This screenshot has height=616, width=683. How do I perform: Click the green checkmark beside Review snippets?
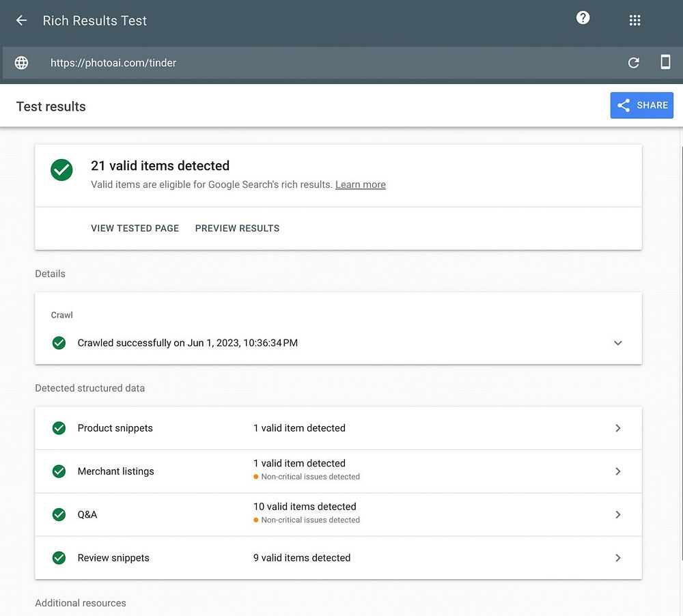tap(59, 558)
